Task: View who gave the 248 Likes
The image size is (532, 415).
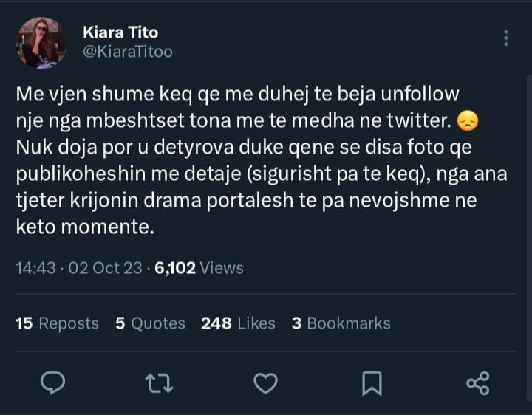Action: (238, 323)
